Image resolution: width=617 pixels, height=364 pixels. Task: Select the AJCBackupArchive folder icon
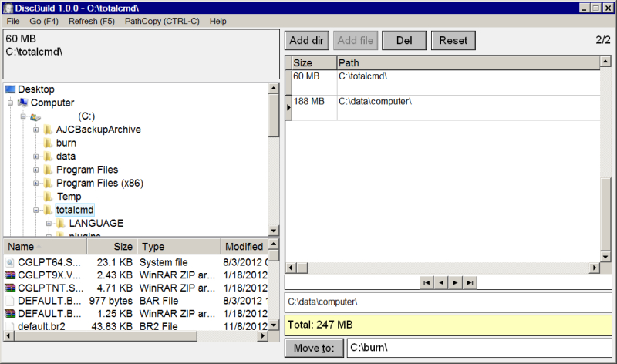(48, 130)
